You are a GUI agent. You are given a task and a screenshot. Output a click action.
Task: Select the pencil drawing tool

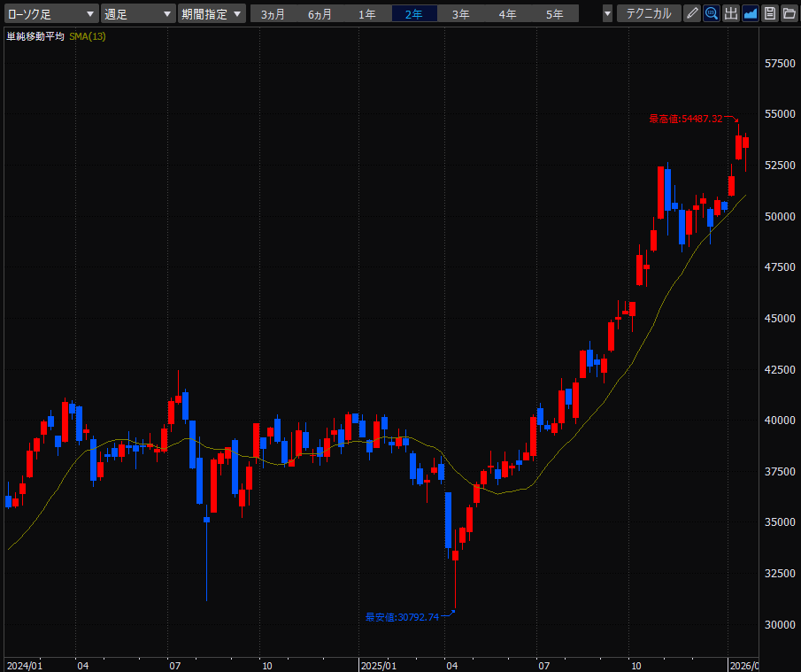691,13
